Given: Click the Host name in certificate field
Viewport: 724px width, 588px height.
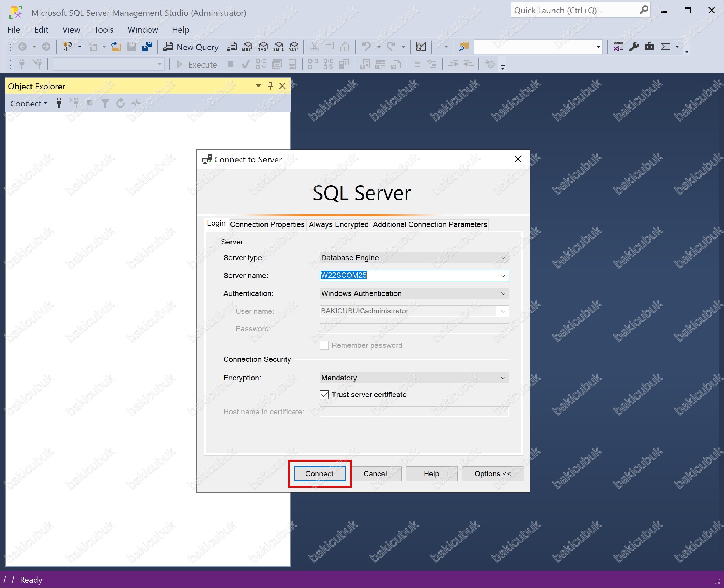Looking at the screenshot, I should click(x=414, y=412).
